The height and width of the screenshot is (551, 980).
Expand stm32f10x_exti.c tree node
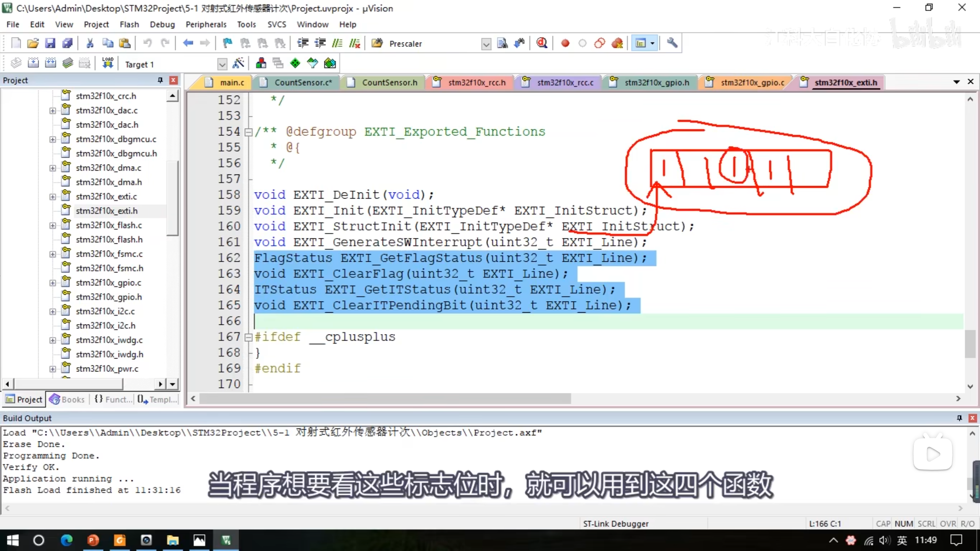click(x=52, y=197)
